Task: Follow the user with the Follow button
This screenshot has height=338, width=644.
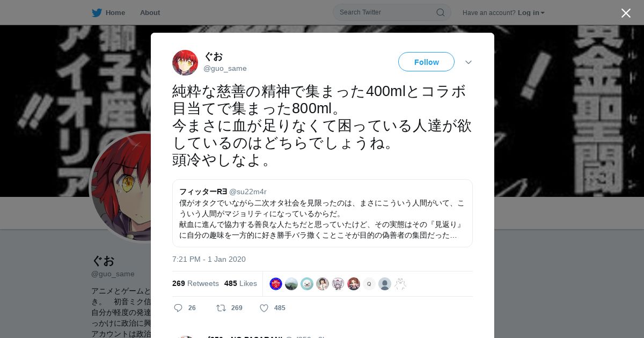Action: [x=426, y=62]
